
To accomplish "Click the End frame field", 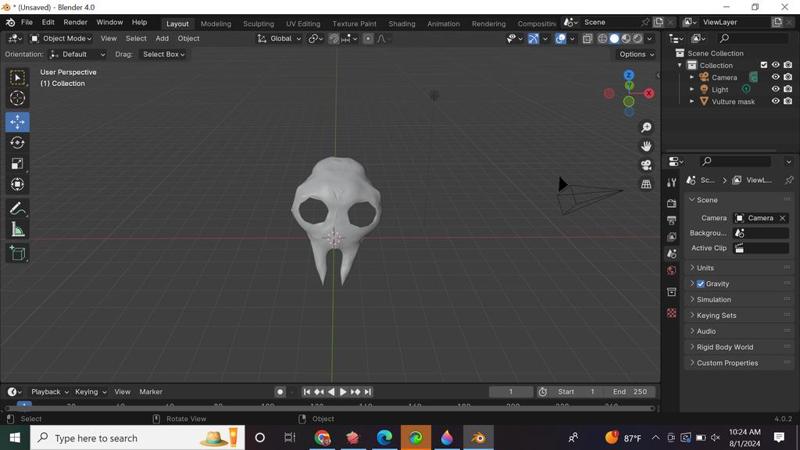I will tap(630, 392).
